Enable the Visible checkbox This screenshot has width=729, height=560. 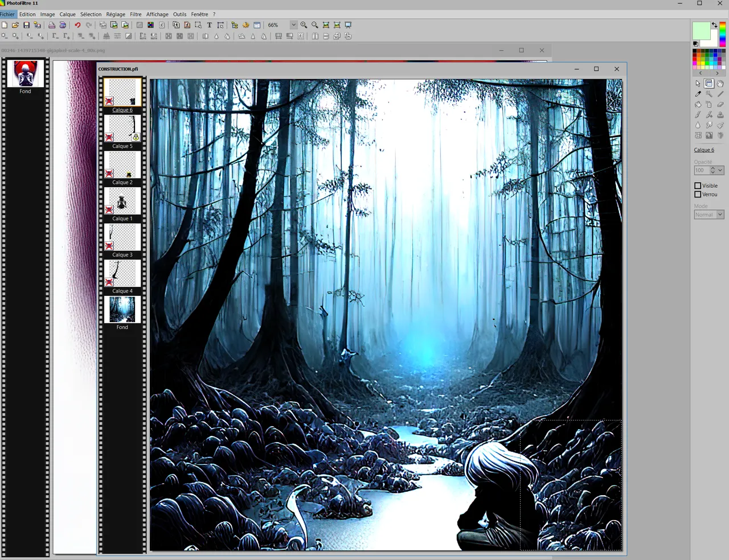pos(698,186)
